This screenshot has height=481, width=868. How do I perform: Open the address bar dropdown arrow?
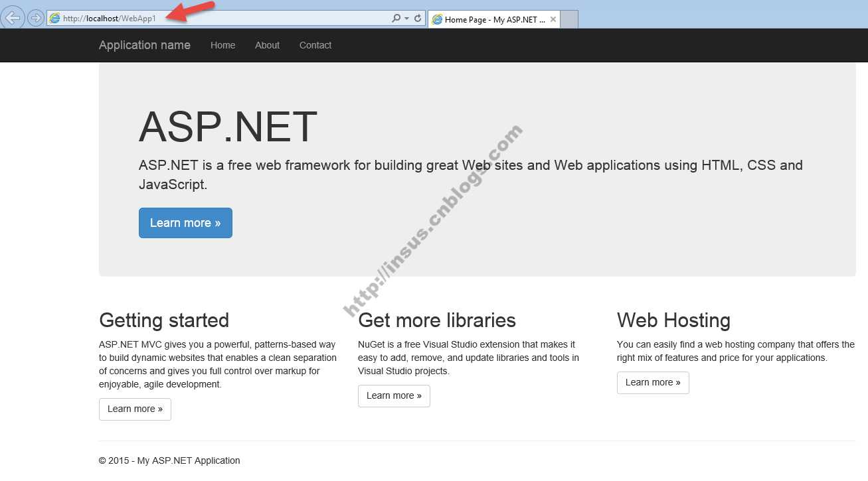point(406,19)
